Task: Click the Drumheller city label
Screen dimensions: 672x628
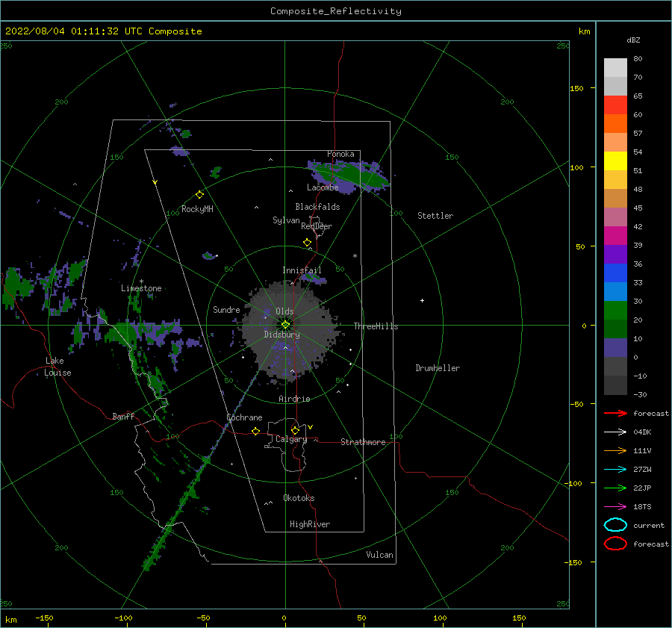Action: 438,368
